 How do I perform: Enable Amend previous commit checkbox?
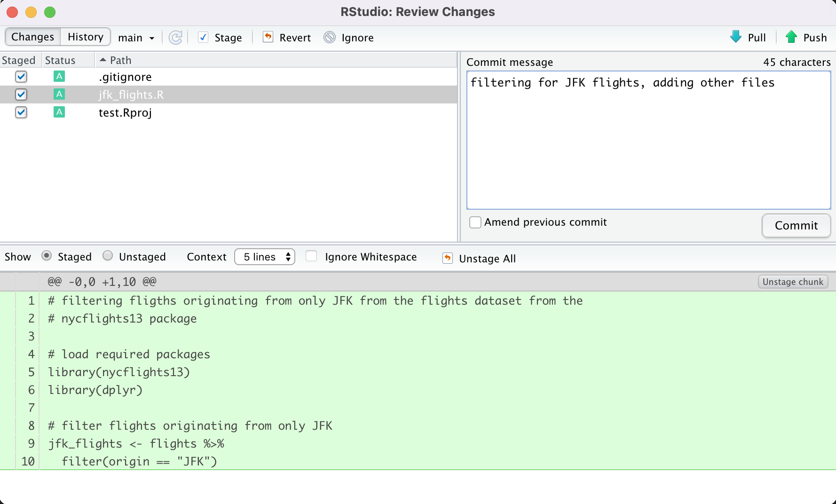coord(475,222)
